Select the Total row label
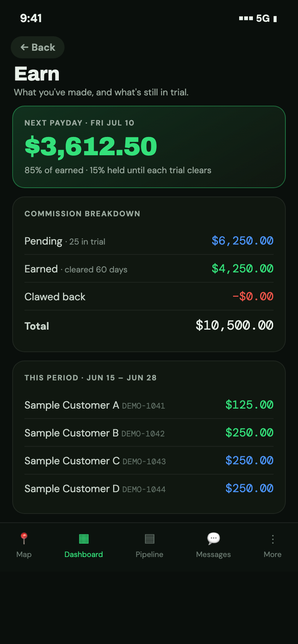The image size is (298, 644). [37, 326]
